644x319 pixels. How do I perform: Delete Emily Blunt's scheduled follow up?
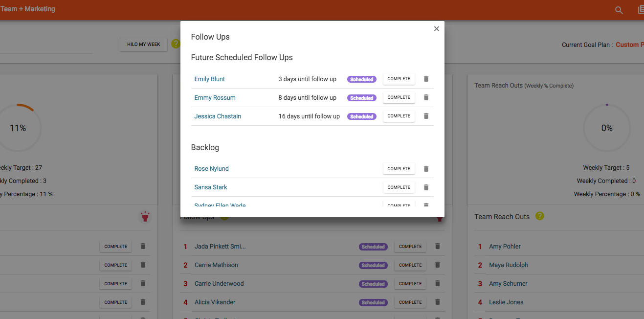click(426, 79)
